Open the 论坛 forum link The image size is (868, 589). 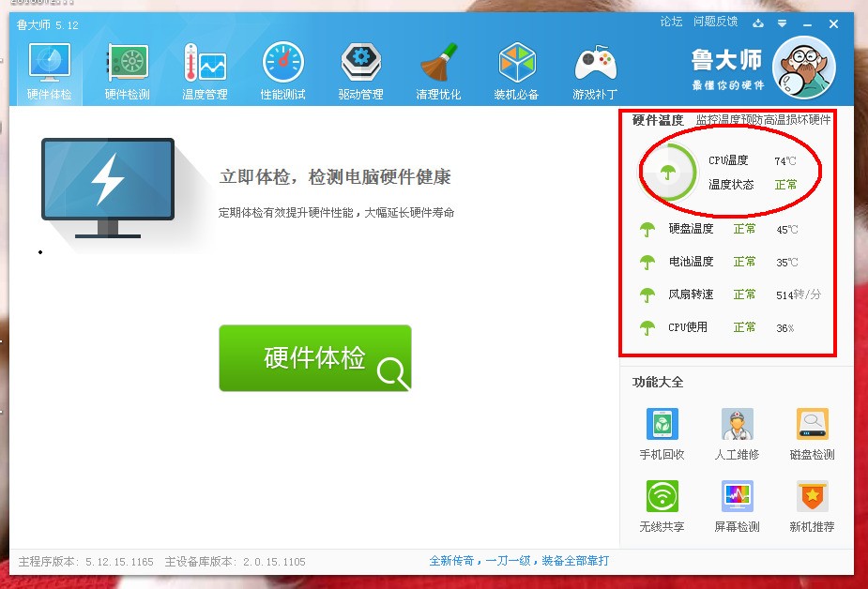point(671,23)
